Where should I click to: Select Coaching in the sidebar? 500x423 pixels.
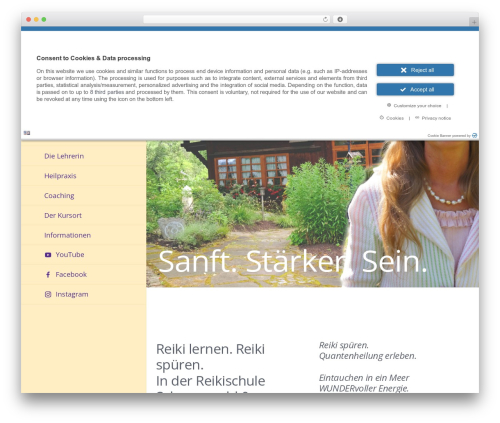(59, 196)
